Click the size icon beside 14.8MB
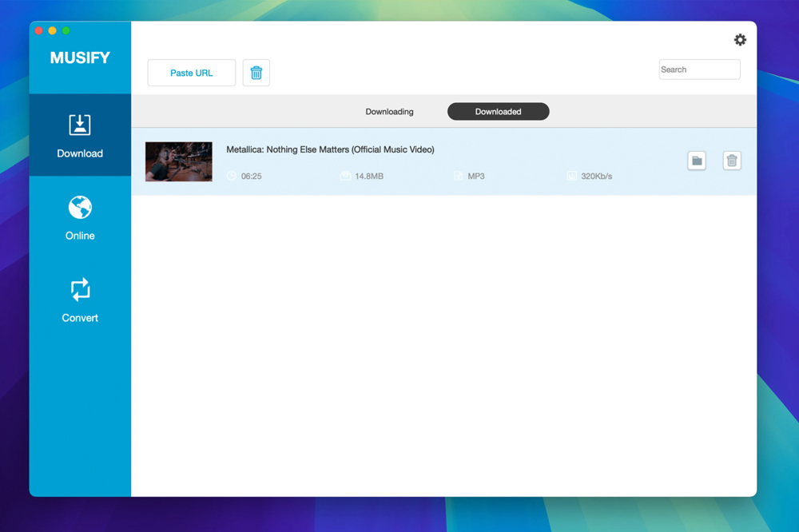The width and height of the screenshot is (799, 532). coord(345,177)
